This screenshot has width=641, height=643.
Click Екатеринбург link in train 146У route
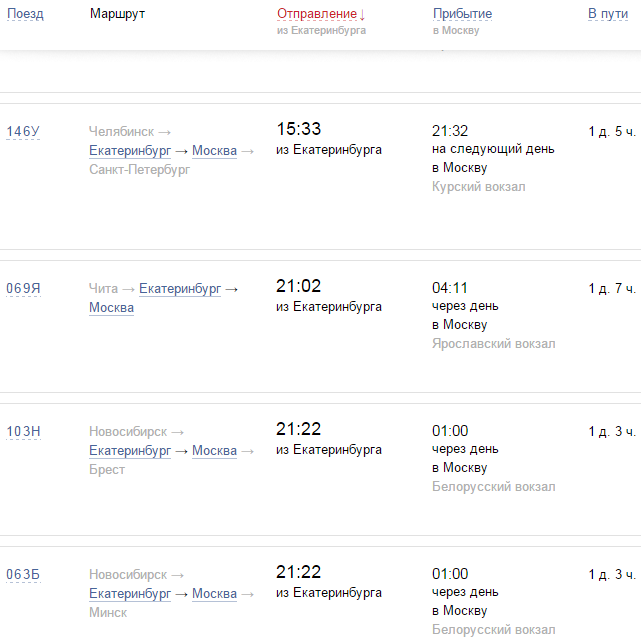tap(130, 151)
